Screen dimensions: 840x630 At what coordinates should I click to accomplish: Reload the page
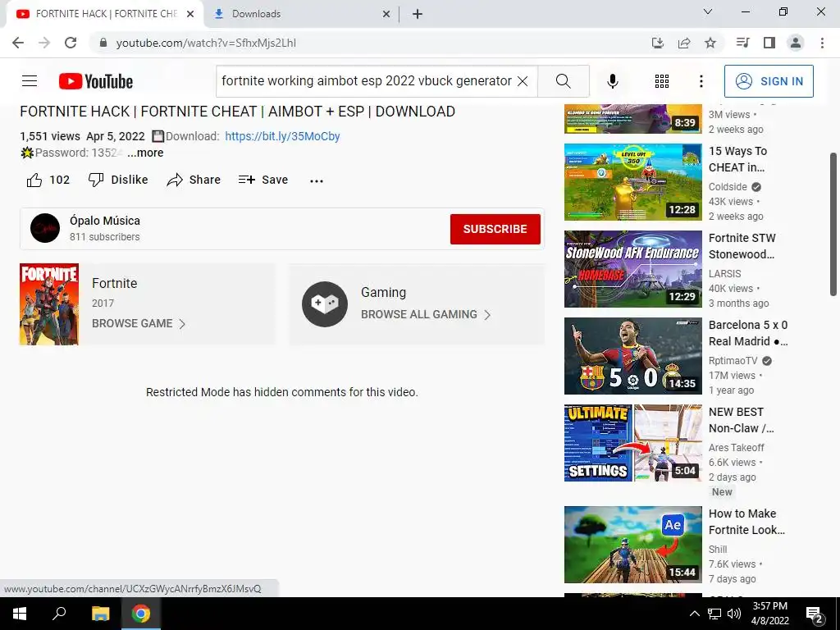[71, 43]
